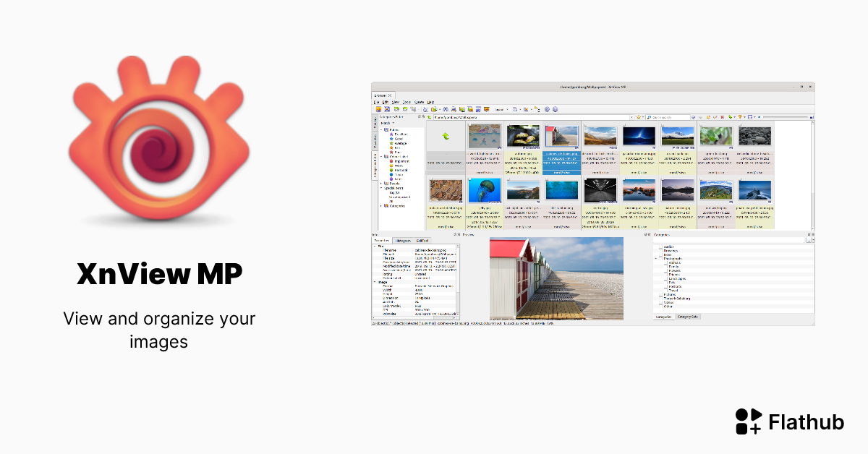Select the tiny planet aerial thumbnail
Screen dimensions: 868x454
[x=715, y=191]
